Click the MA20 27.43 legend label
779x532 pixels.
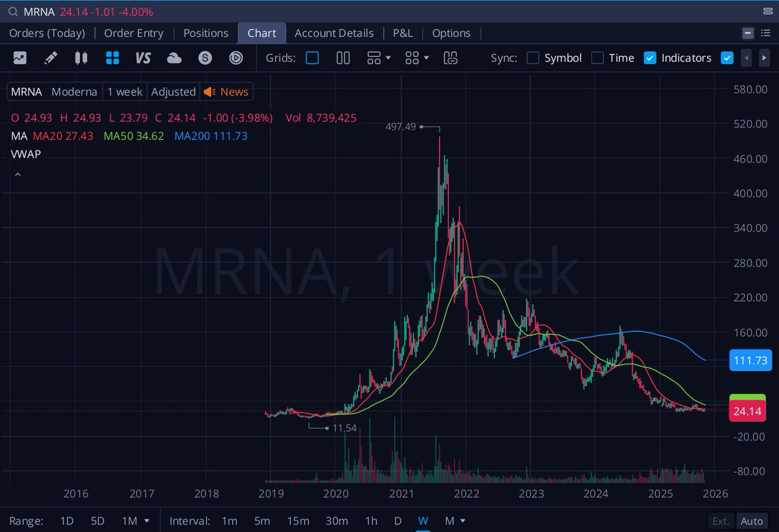63,136
